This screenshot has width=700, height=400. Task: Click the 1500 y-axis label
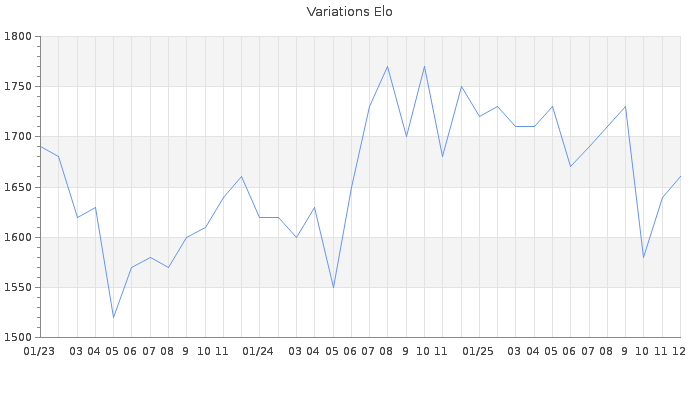(18, 337)
